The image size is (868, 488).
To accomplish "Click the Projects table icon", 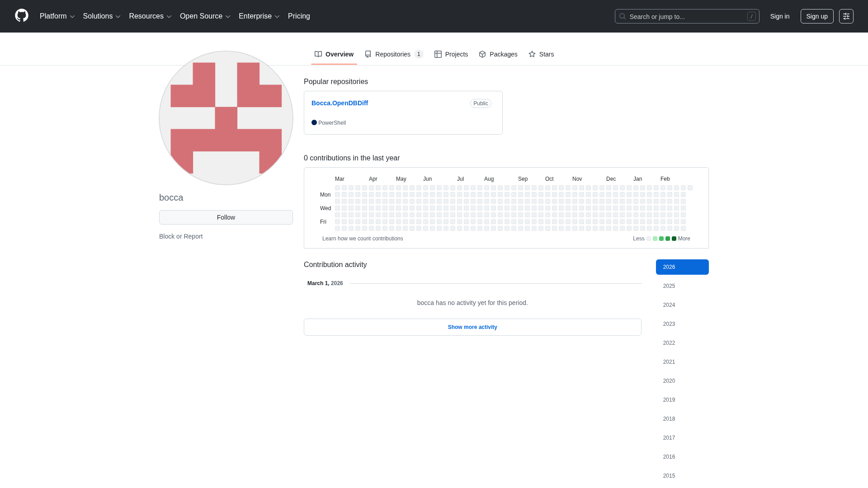I will [438, 54].
